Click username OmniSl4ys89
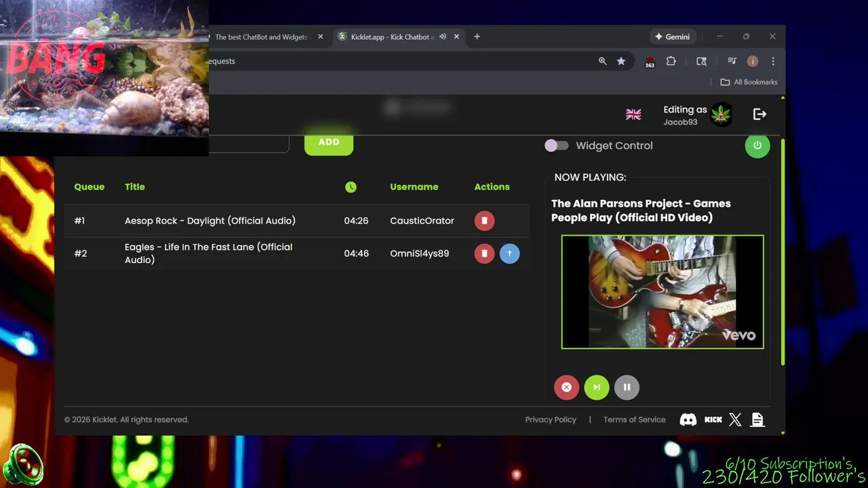This screenshot has height=488, width=868. (419, 253)
